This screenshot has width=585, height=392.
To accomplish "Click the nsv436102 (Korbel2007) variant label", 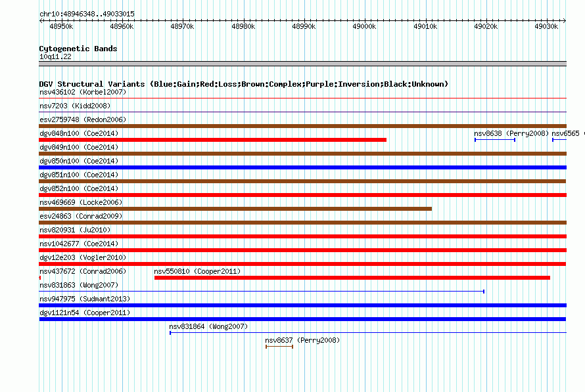I will (83, 92).
